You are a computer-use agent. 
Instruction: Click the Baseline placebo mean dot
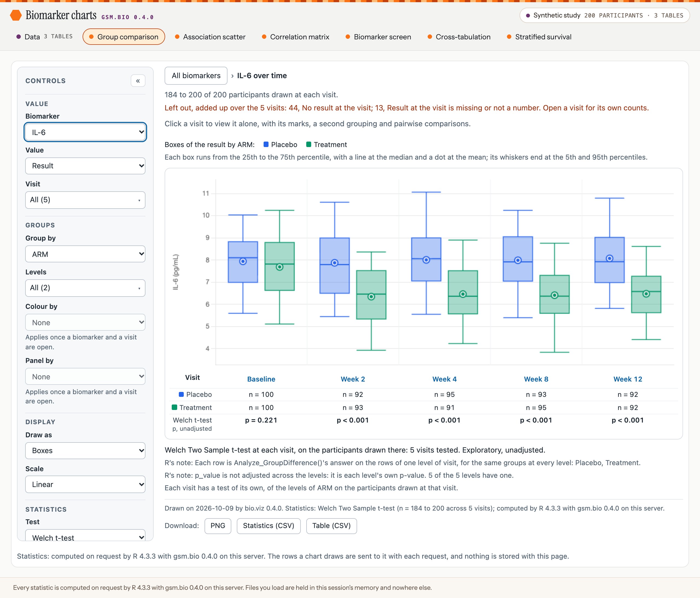tap(243, 261)
